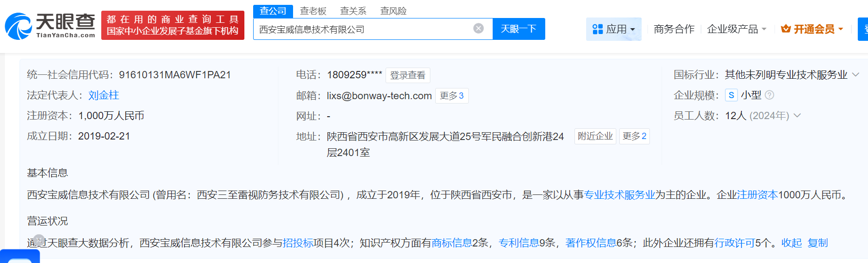Screen dimensions: 868x263
Task: Click the 营运状况 heading
Action: tap(47, 221)
